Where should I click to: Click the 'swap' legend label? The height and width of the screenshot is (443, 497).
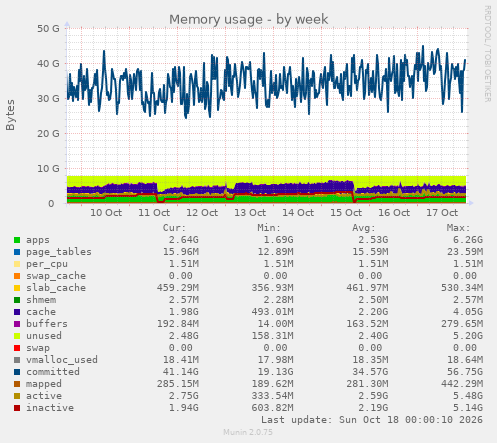click(x=38, y=348)
